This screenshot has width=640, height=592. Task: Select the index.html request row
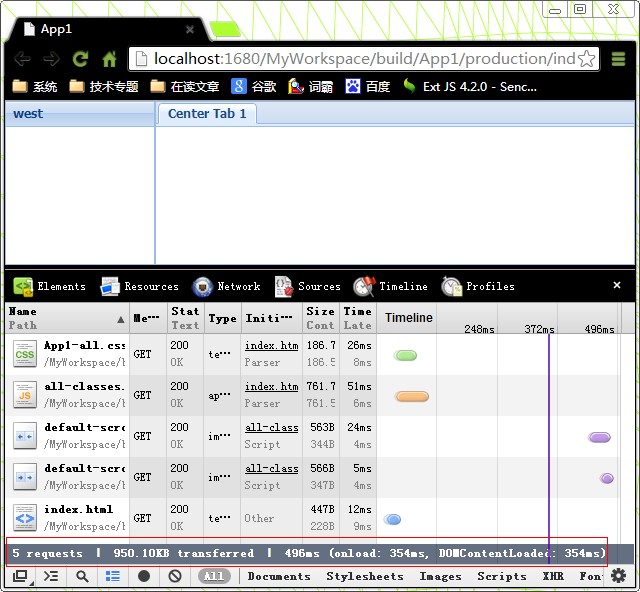pyautogui.click(x=313, y=518)
